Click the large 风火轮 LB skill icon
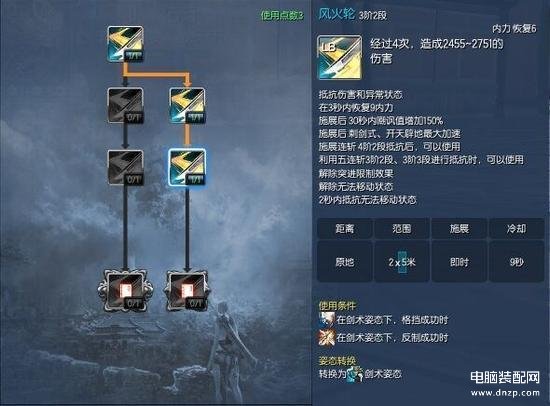This screenshot has height=406, width=550. click(x=339, y=57)
